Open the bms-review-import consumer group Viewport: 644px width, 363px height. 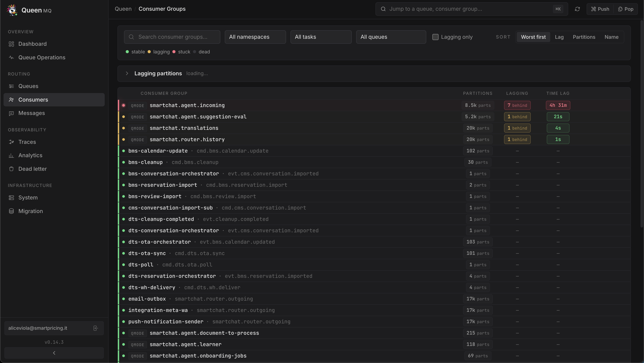click(x=374, y=196)
